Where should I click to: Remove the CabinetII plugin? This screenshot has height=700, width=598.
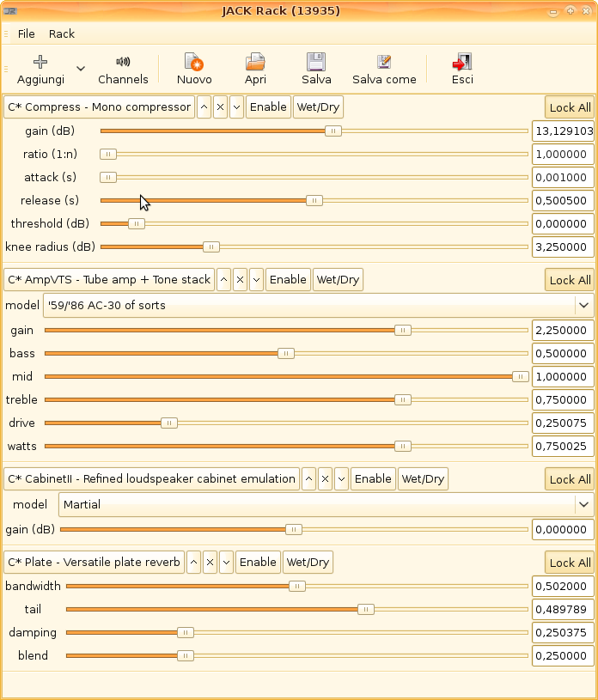coord(325,479)
